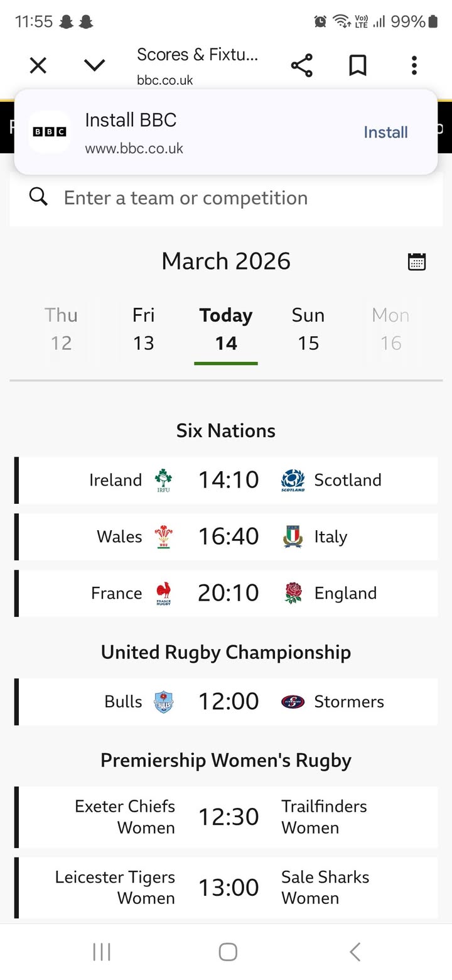Viewport: 452px width, 980px height.
Task: Tap the Wales rugby crest icon
Action: click(164, 537)
